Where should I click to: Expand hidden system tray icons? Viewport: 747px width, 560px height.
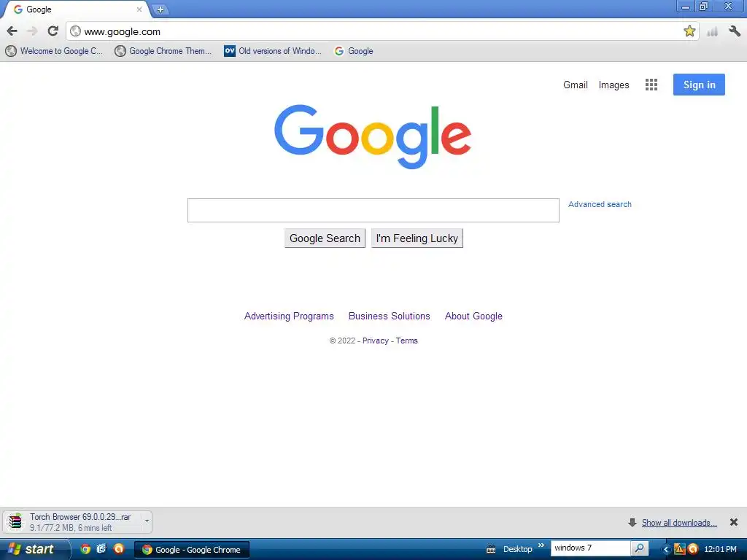pyautogui.click(x=665, y=550)
